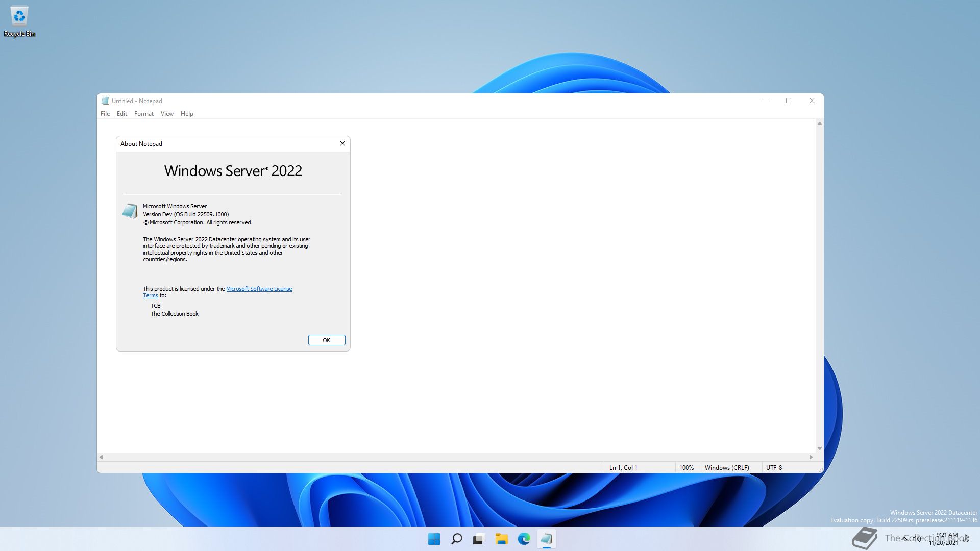Click the '100%' zoom status entry

[687, 468]
